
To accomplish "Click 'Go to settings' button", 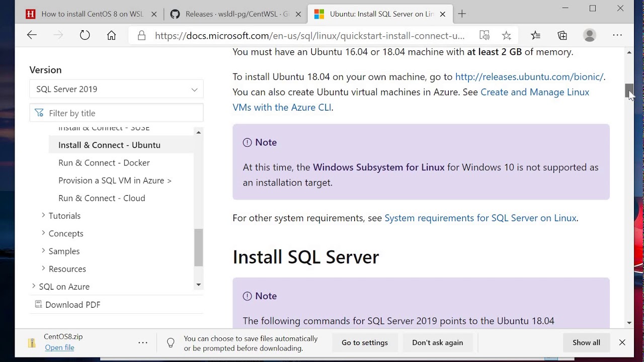I will pyautogui.click(x=365, y=342).
